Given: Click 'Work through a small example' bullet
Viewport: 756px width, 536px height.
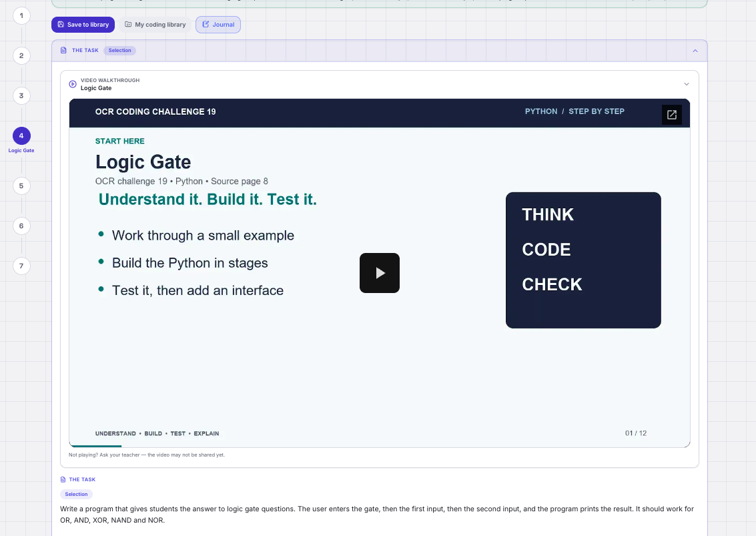Looking at the screenshot, I should click(x=203, y=236).
